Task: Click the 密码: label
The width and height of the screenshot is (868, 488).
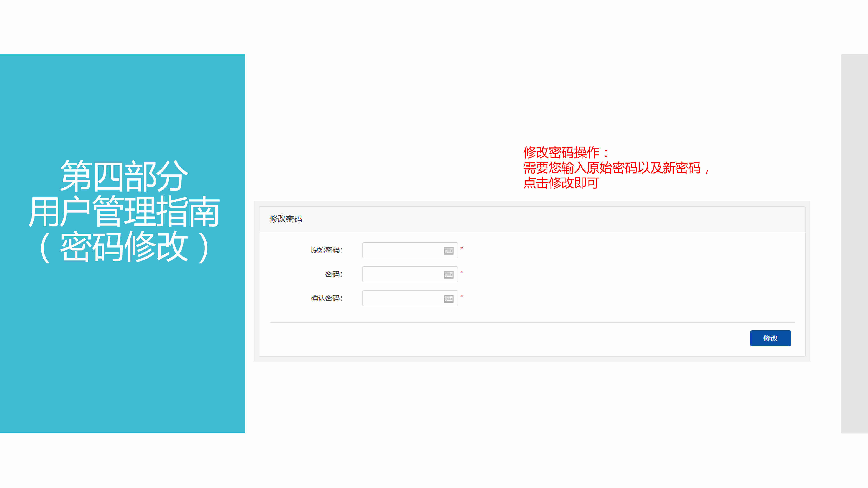Action: click(334, 274)
